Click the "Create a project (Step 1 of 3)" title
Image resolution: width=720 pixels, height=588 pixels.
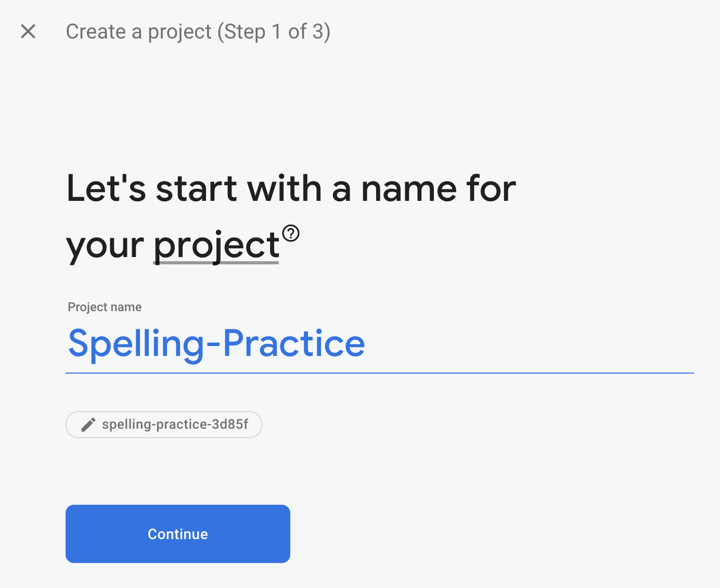pos(198,32)
